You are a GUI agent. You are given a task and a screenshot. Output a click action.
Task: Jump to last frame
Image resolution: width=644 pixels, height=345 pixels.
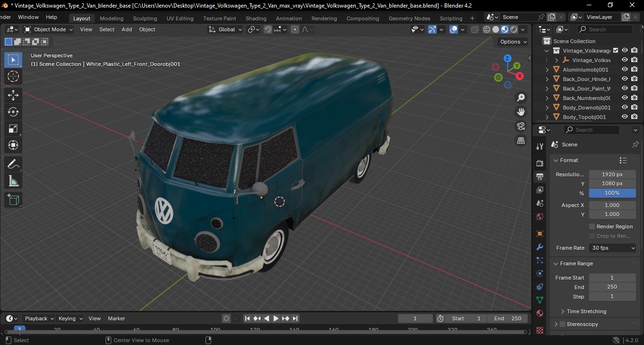[295, 318]
